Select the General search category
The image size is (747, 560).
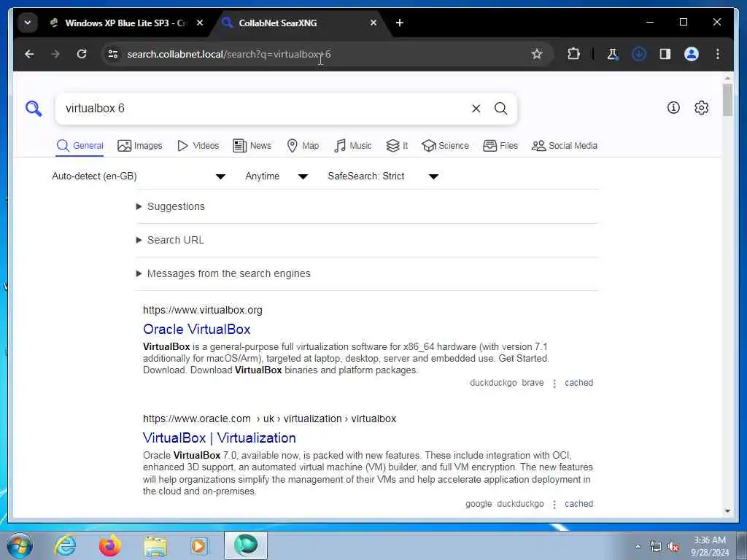80,146
